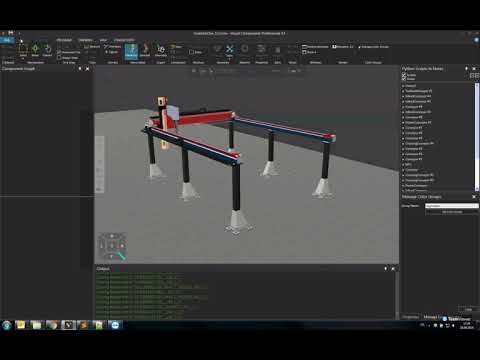Close the lower right click groups panel
Viewport: 480px width, 360px height.
(x=474, y=197)
